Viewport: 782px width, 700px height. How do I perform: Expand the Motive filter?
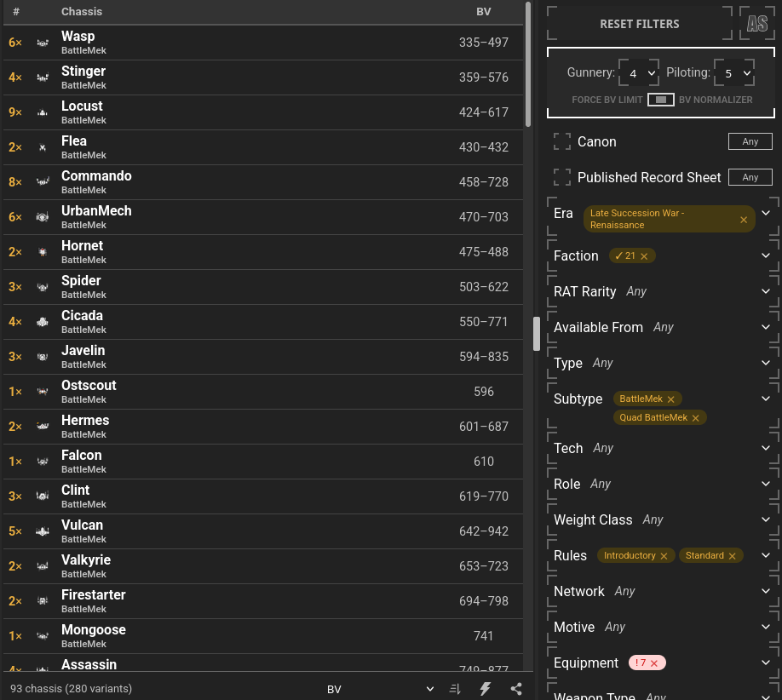tap(766, 627)
